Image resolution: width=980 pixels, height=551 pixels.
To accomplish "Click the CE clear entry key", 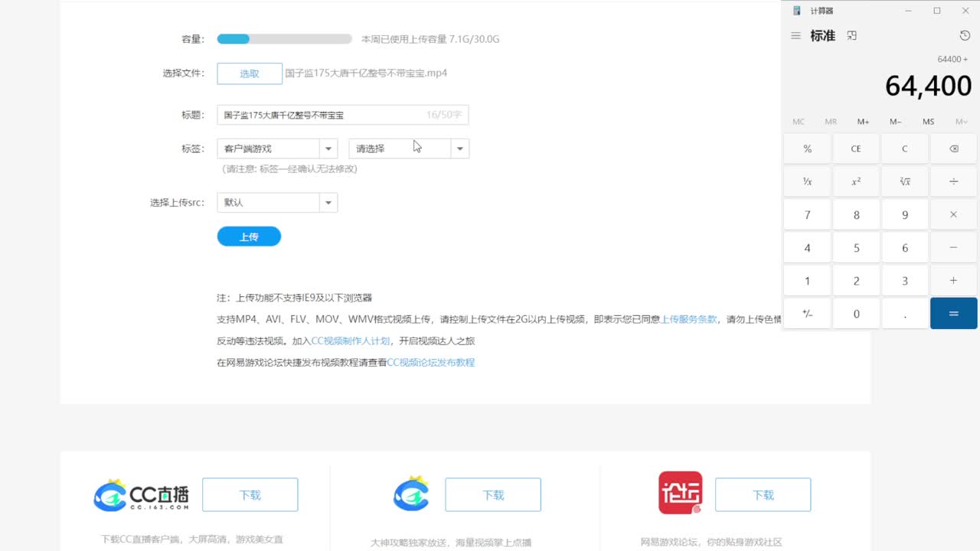I will pyautogui.click(x=856, y=148).
